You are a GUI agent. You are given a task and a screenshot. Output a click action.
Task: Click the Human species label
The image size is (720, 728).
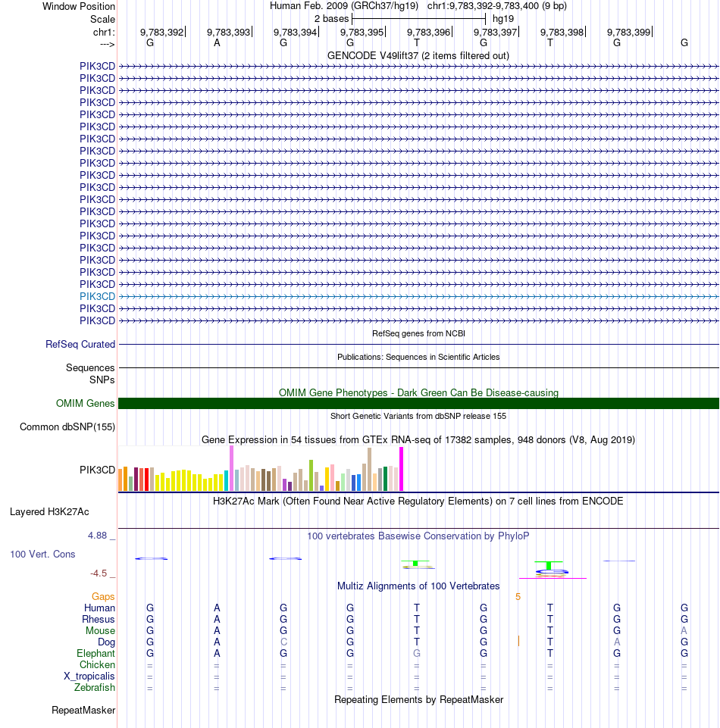[x=99, y=608]
